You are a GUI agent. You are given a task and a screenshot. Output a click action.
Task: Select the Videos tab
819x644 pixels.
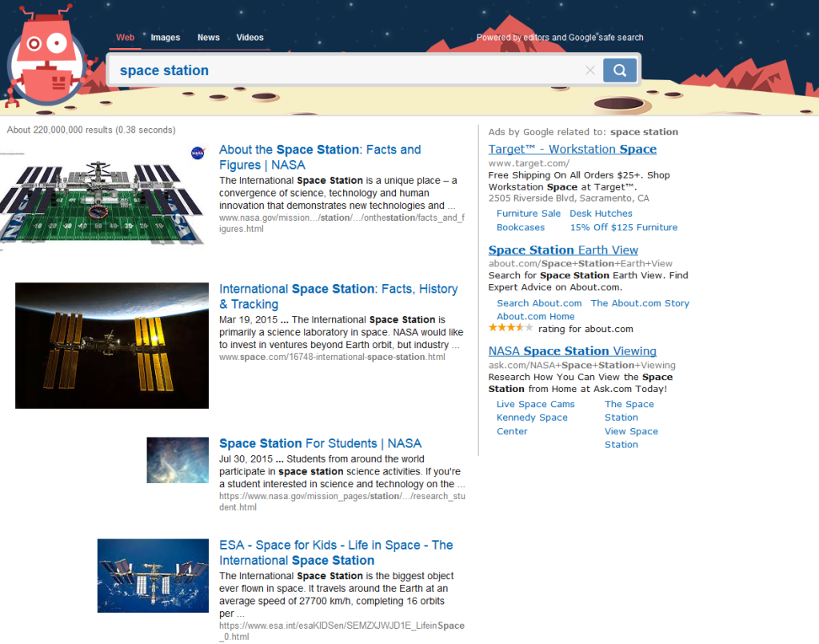(250, 38)
